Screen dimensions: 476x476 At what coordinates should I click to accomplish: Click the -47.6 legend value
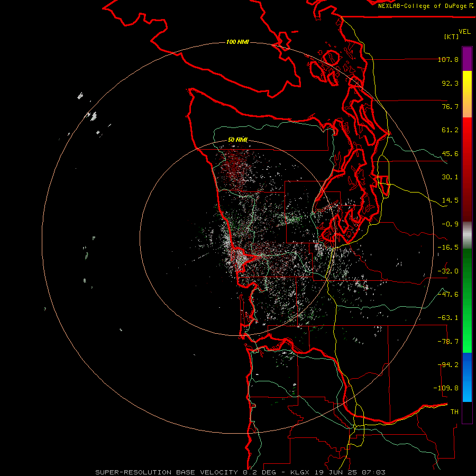tap(448, 295)
